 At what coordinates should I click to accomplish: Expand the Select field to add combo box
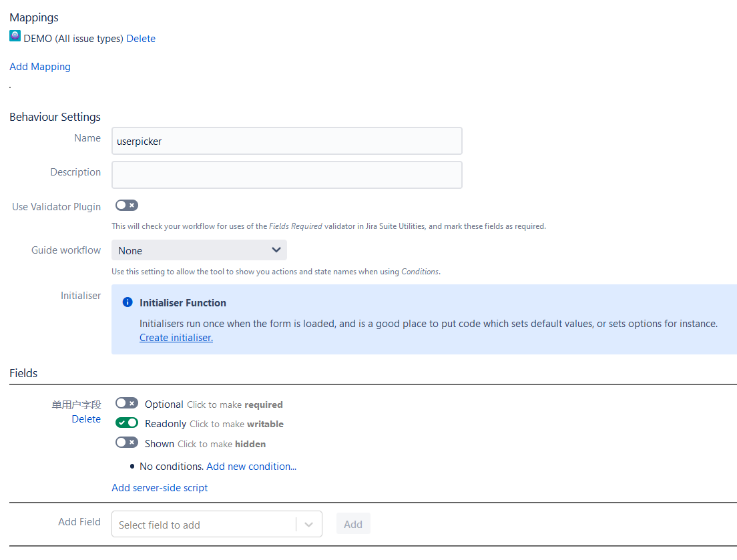(217, 524)
